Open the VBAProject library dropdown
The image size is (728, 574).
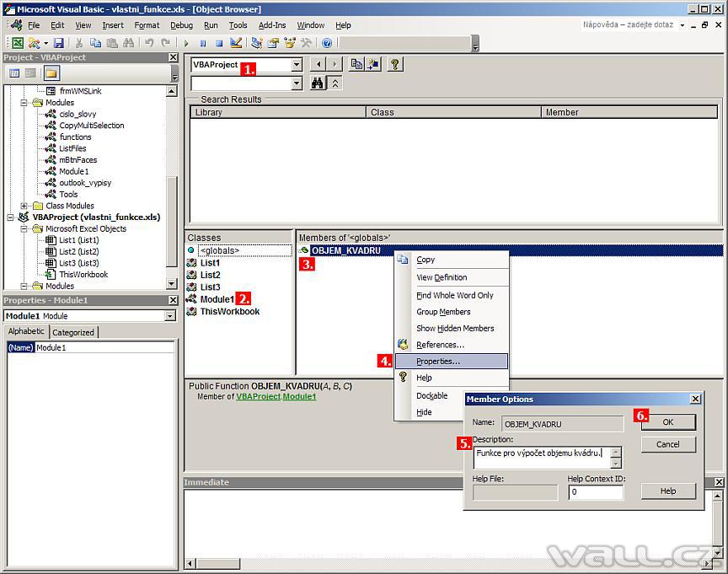coord(297,65)
